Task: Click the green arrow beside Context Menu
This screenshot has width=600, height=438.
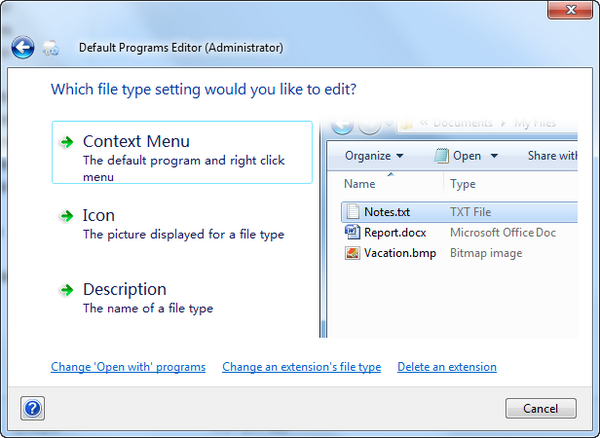Action: point(67,142)
